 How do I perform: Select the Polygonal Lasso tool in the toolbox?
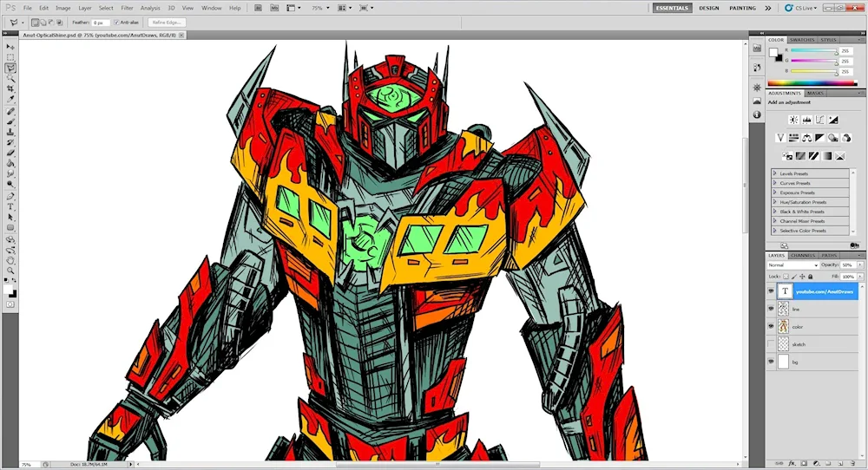[x=10, y=68]
